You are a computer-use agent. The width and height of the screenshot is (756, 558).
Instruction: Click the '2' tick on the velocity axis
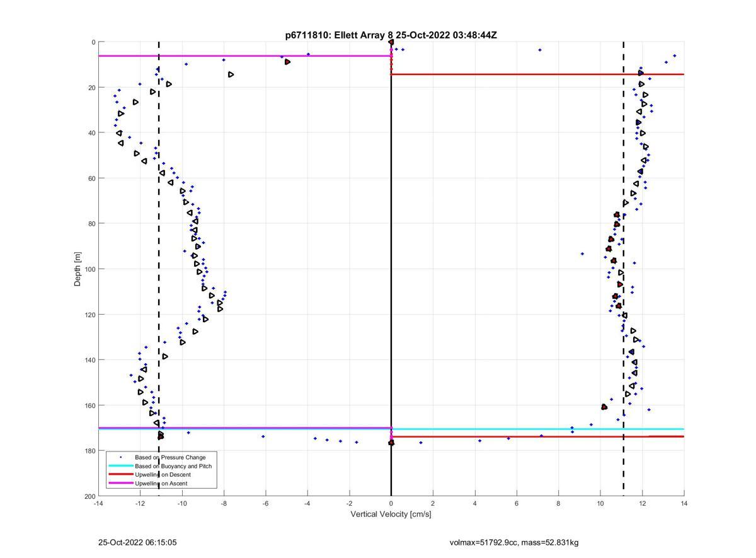(x=433, y=503)
